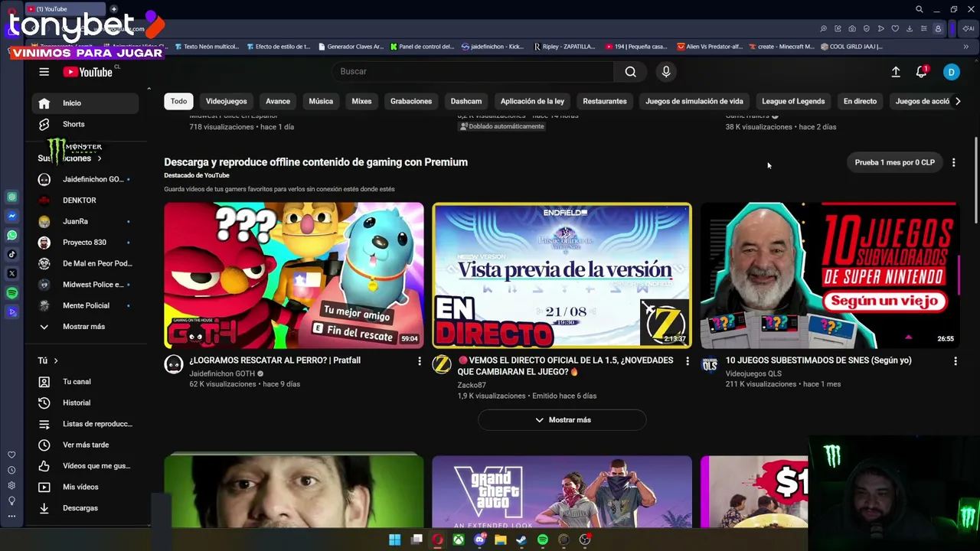Open Mis vídeos in the sidebar
Viewport: 980px width, 551px height.
click(85, 487)
